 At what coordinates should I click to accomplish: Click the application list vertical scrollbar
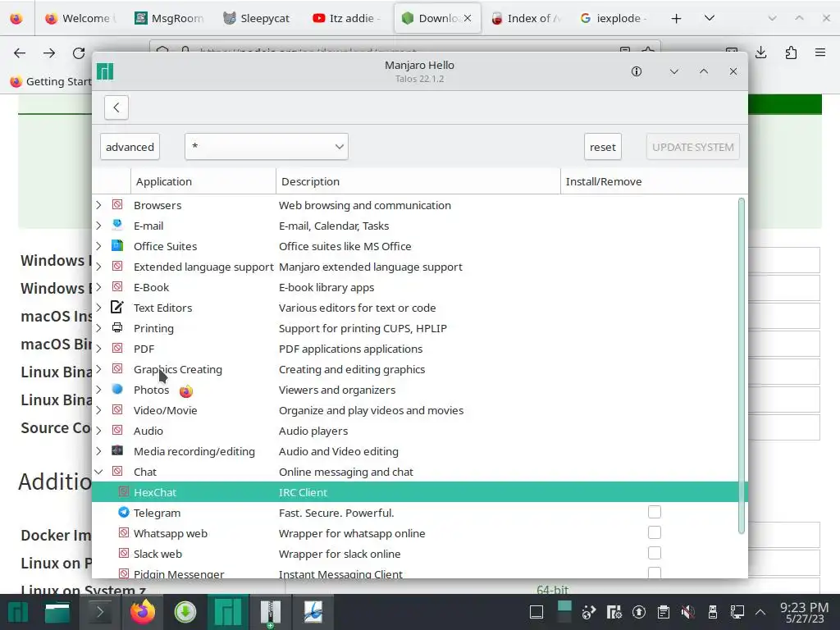point(742,366)
